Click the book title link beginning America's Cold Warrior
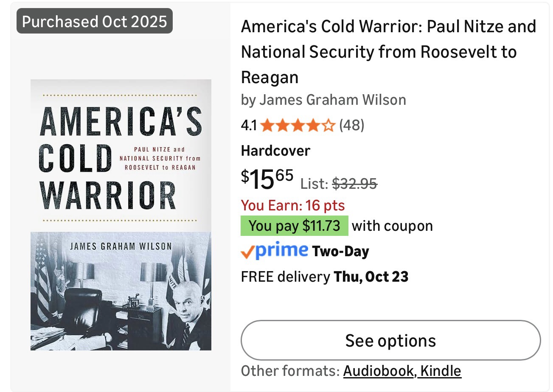The width and height of the screenshot is (553, 392). click(388, 52)
